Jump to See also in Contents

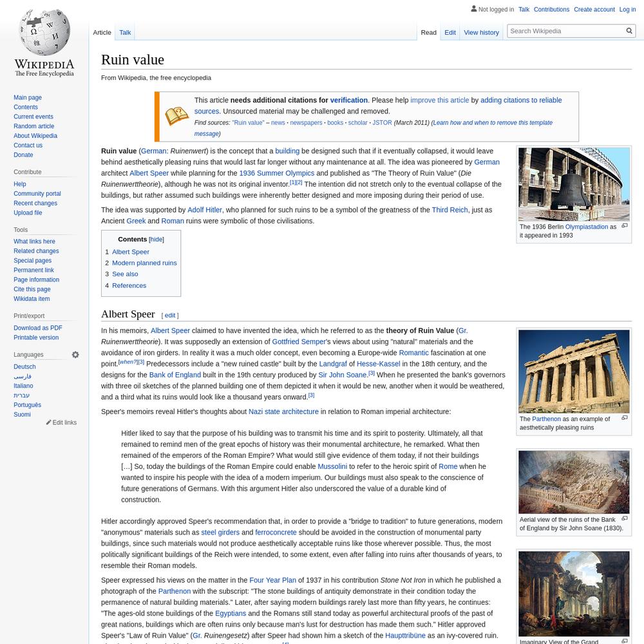pos(126,274)
